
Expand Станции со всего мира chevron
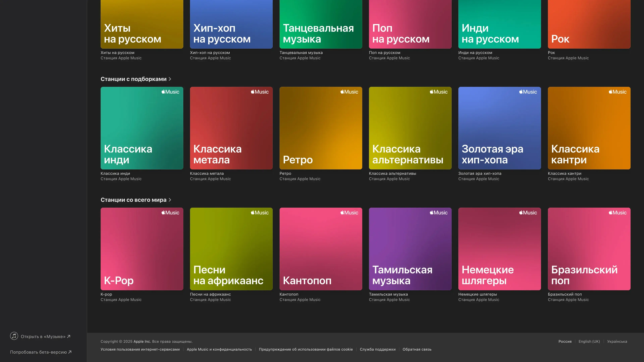[x=170, y=200]
